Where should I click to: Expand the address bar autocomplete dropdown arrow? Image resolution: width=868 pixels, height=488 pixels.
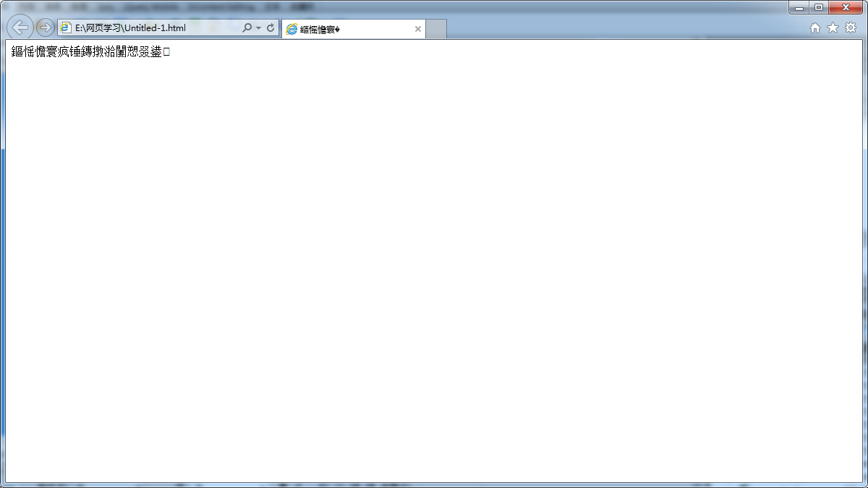point(258,28)
